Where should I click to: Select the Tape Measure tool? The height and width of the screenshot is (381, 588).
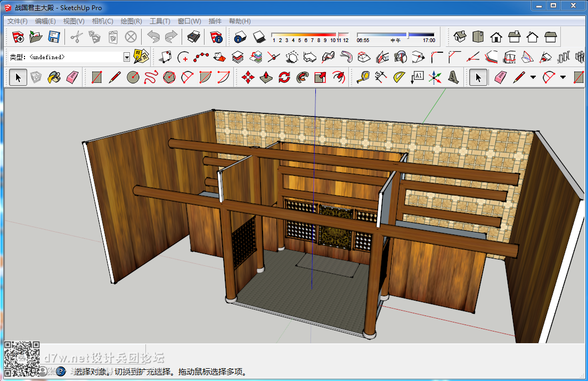363,77
